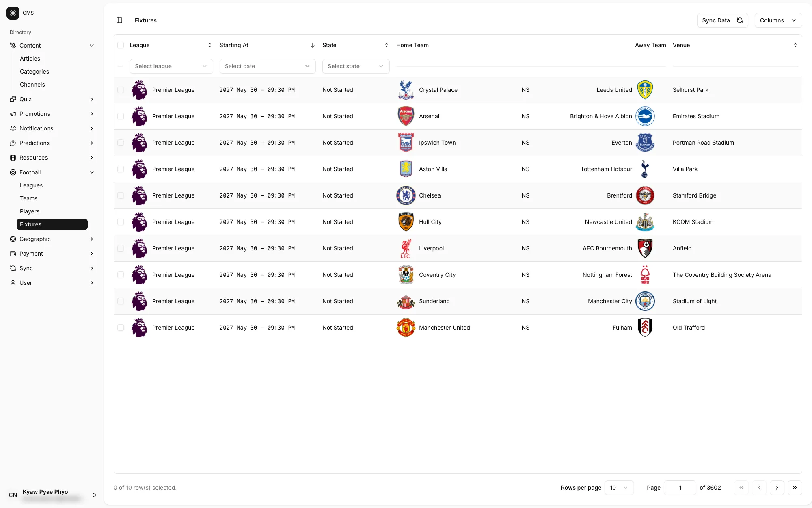Click the Everton club crest
812x508 pixels.
(x=645, y=143)
